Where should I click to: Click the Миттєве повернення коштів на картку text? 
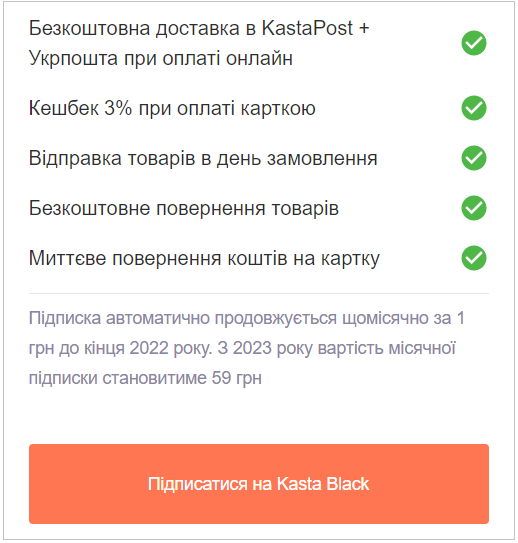[204, 258]
